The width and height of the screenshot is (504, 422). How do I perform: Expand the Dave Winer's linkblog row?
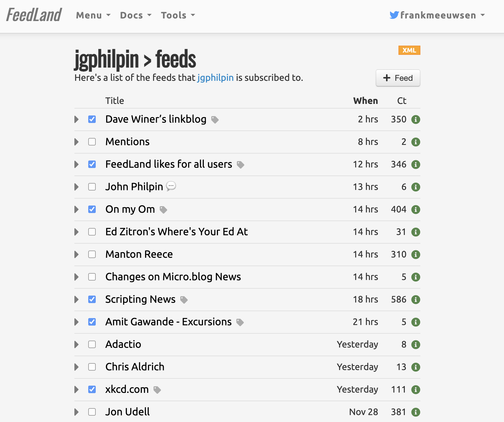click(76, 119)
